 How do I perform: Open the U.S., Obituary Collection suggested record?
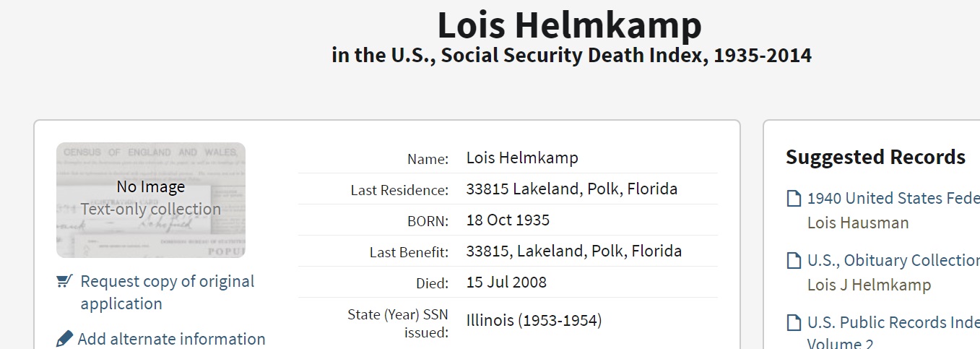click(893, 260)
